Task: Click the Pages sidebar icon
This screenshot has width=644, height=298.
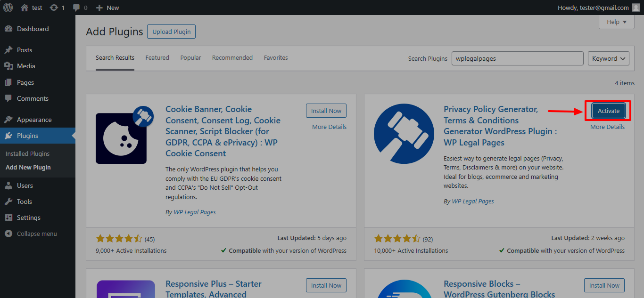Action: [x=8, y=82]
